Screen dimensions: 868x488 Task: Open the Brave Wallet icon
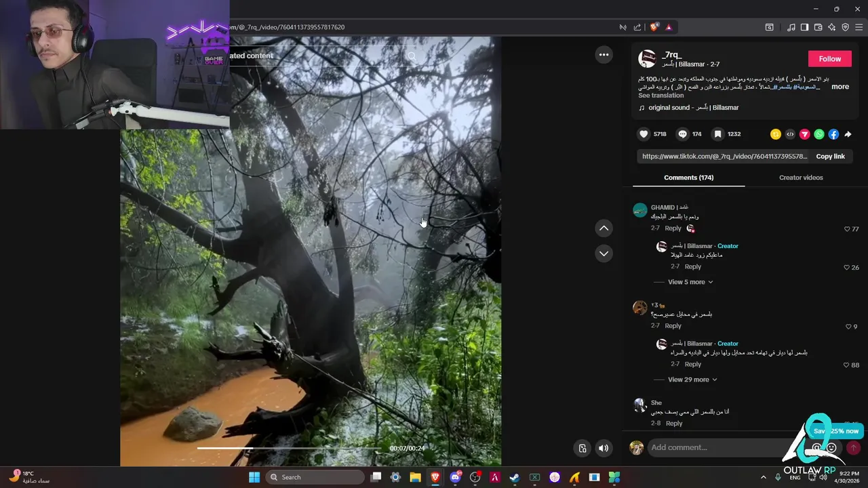click(x=818, y=27)
